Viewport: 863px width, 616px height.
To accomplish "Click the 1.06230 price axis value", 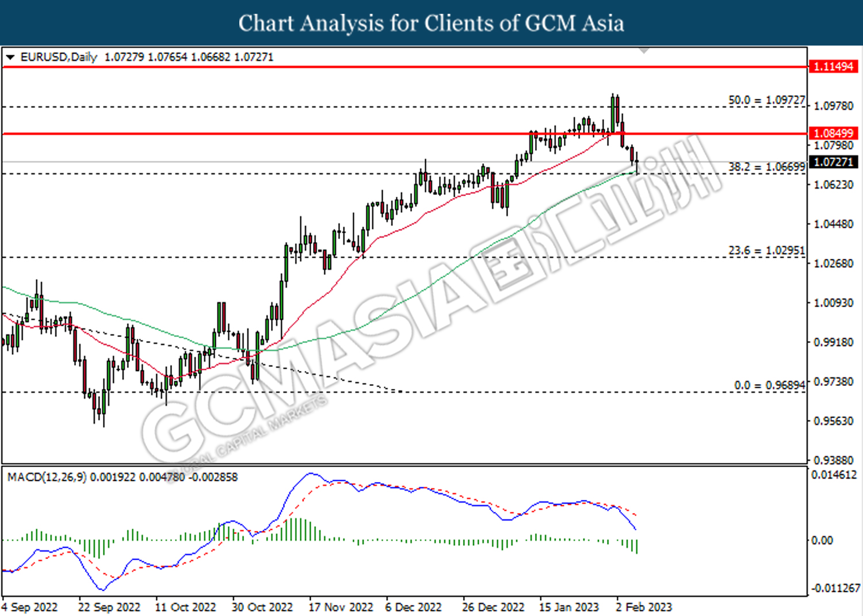I will point(834,185).
